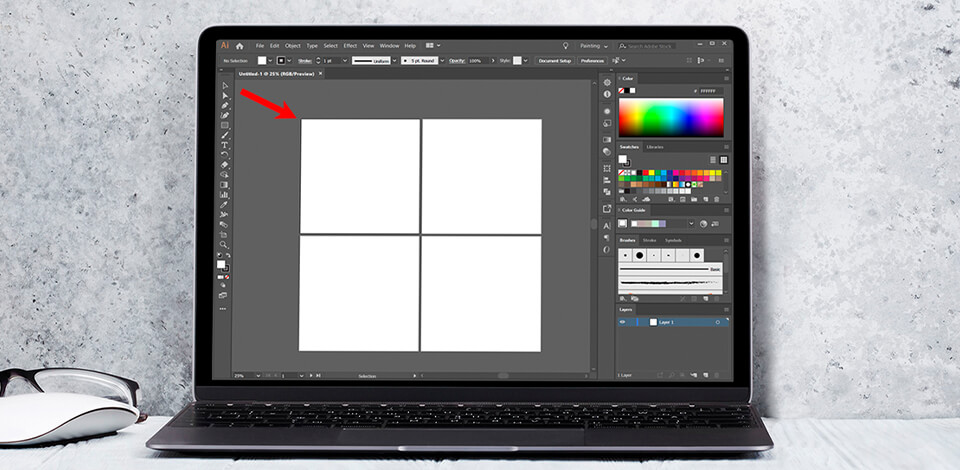
Task: Select the Layer 1 row
Action: [673, 322]
